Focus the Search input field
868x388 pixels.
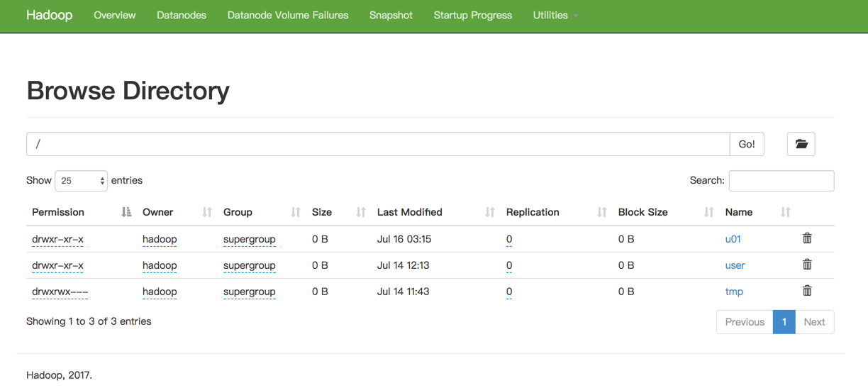coord(781,181)
